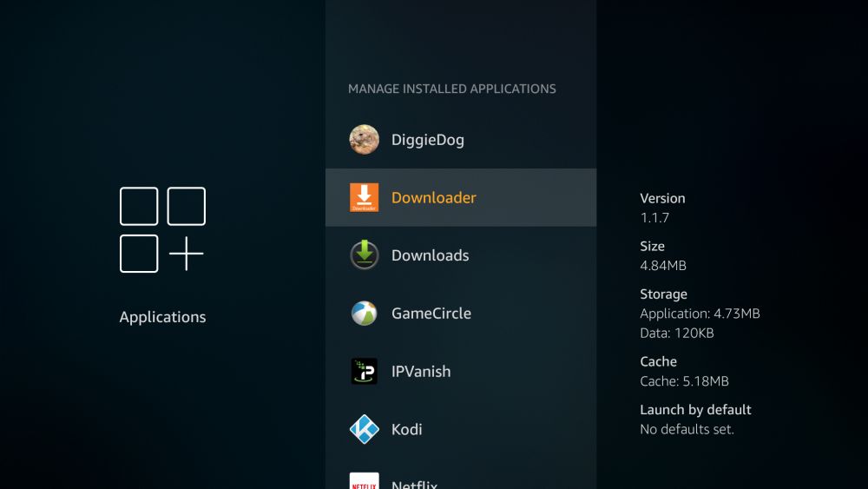Select the Downloader list entry

coord(461,198)
